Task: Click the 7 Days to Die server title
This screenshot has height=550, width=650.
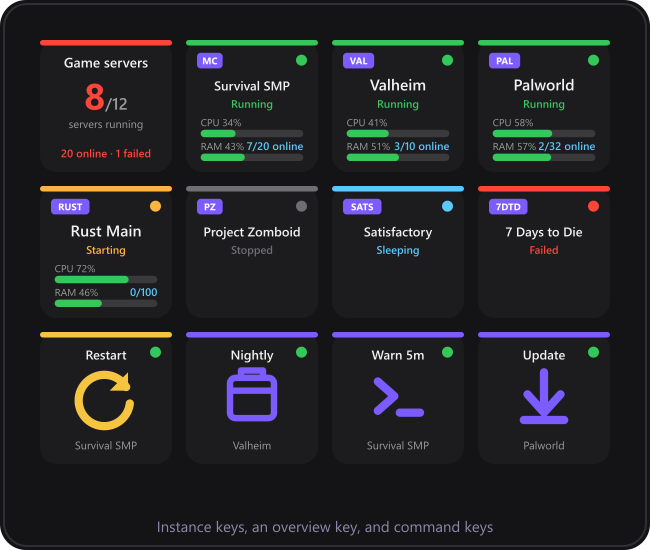Action: coord(544,232)
